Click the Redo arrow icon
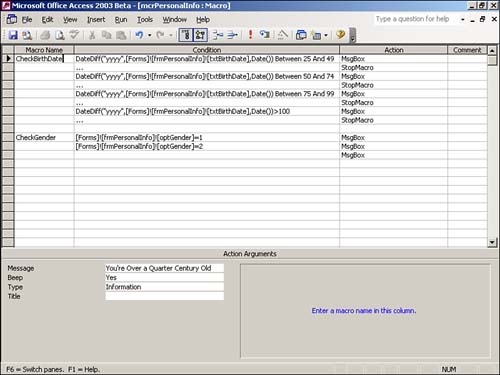Image resolution: width=500 pixels, height=375 pixels. [x=160, y=35]
